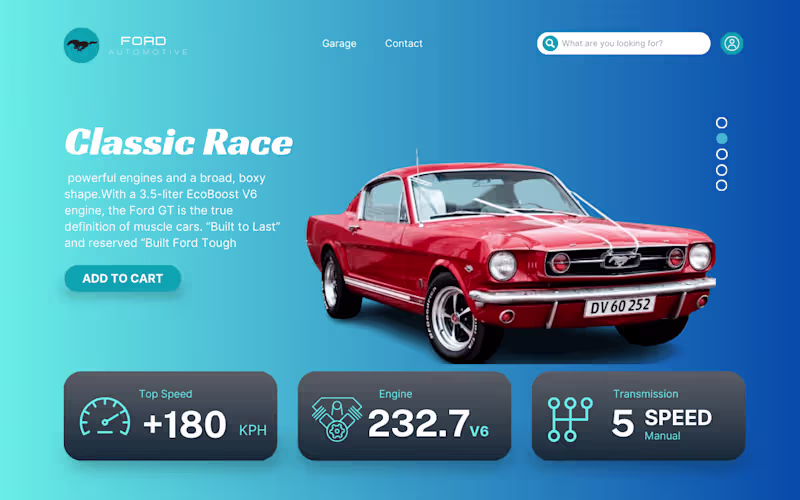Click the 5 SPEED transmission text

661,421
